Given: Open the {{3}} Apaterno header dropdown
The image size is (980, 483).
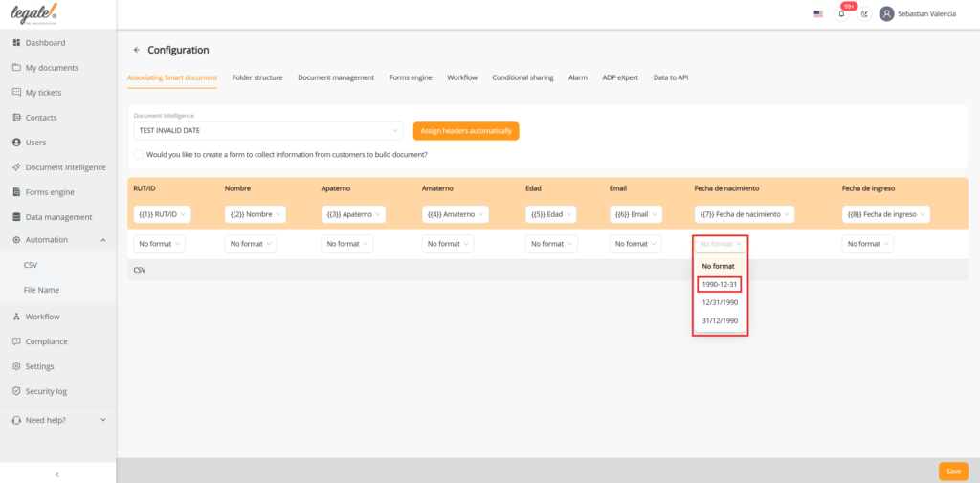Looking at the screenshot, I should [x=353, y=214].
